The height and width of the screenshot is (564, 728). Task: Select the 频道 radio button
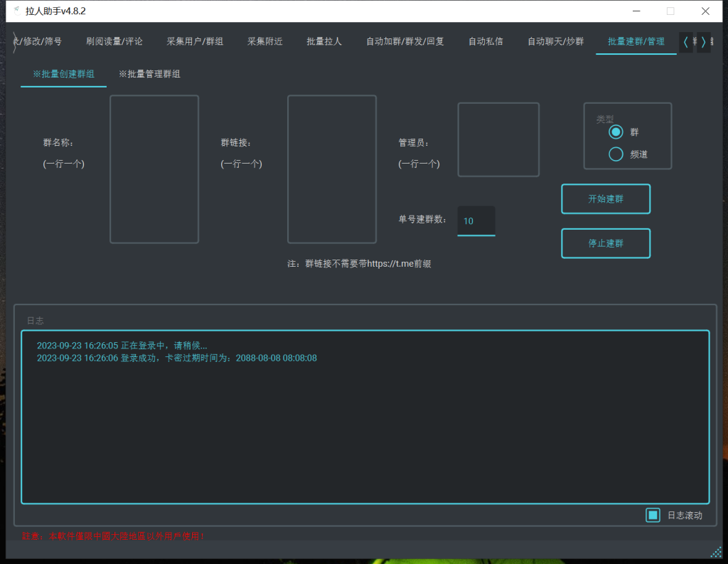[616, 154]
